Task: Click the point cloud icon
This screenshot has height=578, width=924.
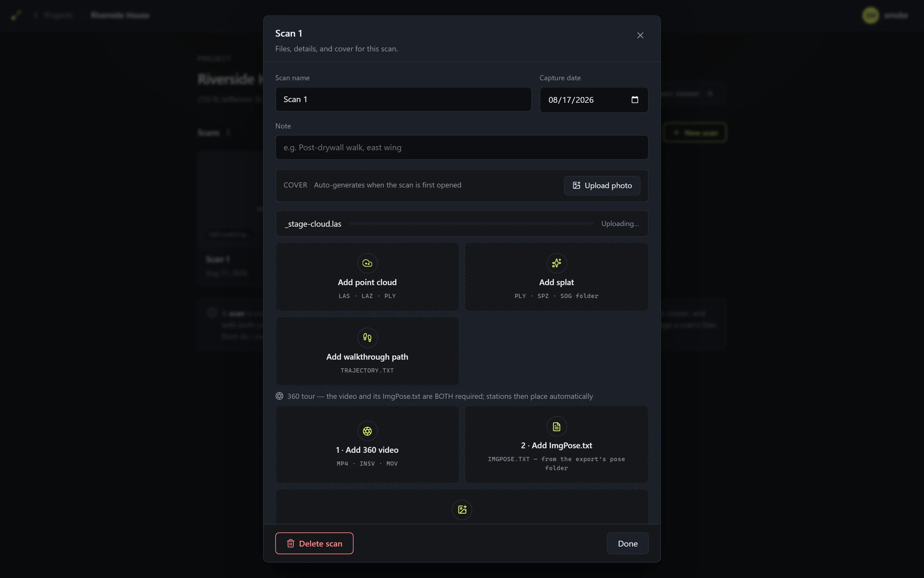Action: pos(367,263)
